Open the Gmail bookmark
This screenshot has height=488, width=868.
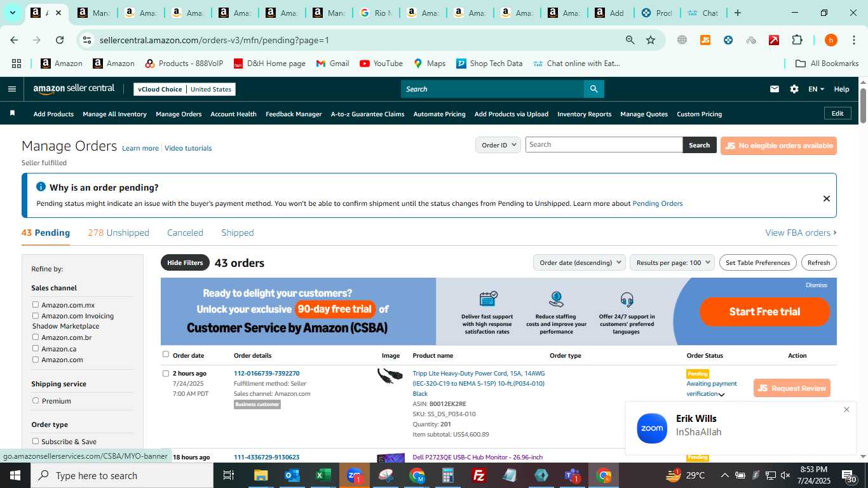(332, 64)
